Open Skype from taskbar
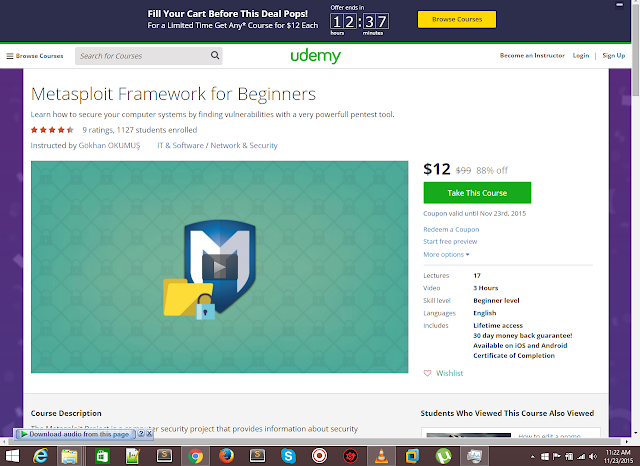The image size is (640, 466). [288, 456]
